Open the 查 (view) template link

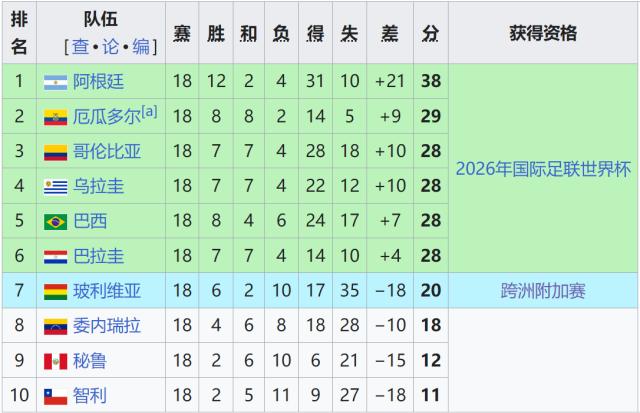pos(79,46)
